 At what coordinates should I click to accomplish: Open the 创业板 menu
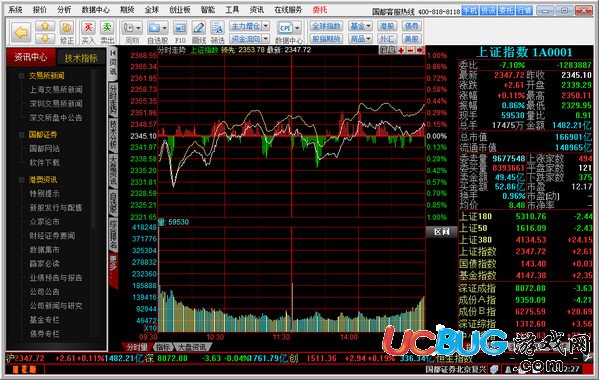tap(180, 10)
